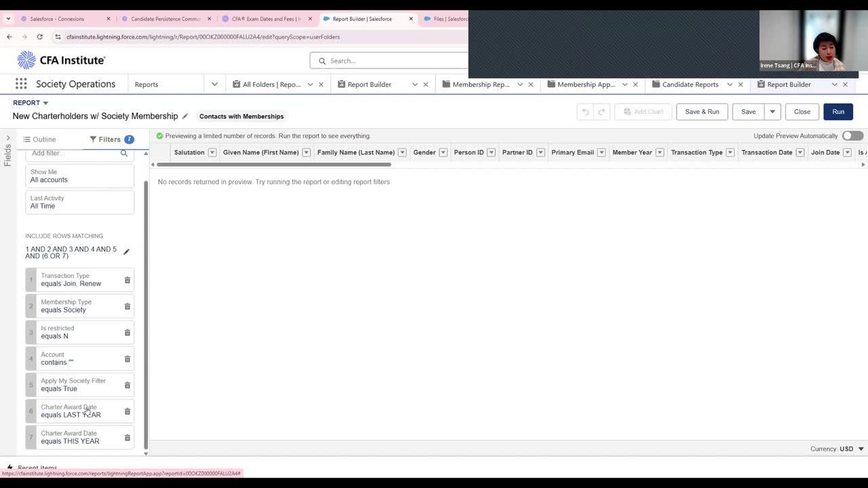Open the Currency USD dropdown
This screenshot has height=488, width=868.
tap(861, 449)
